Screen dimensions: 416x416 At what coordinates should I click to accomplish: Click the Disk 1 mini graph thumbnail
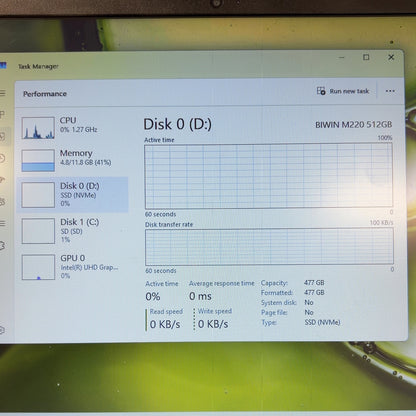tap(38, 231)
